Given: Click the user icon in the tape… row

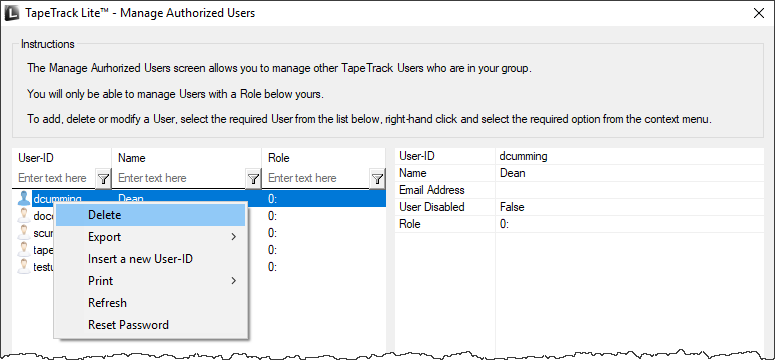Looking at the screenshot, I should pos(23,249).
